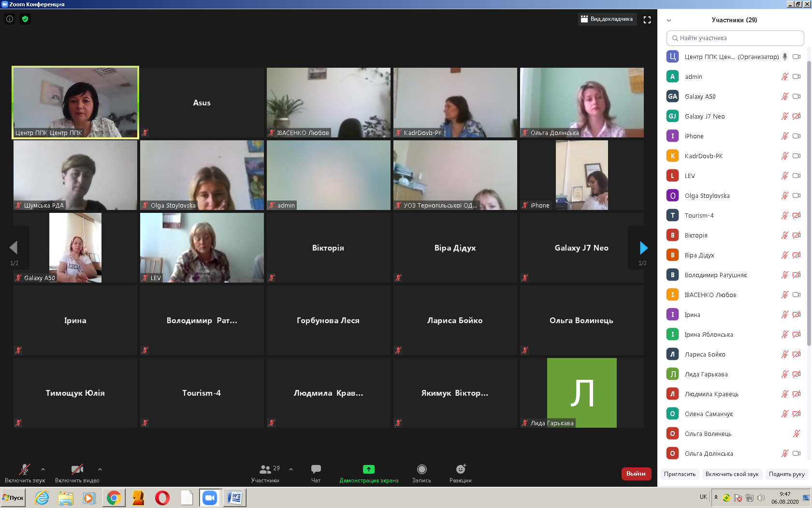Click Galaxy A50's muted mic icon
This screenshot has height=508, width=812.
point(785,96)
